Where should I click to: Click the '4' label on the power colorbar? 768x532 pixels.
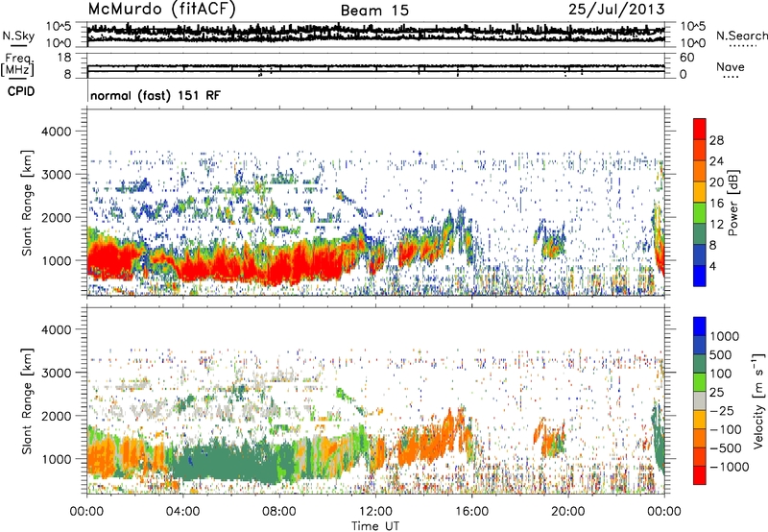pyautogui.click(x=713, y=267)
